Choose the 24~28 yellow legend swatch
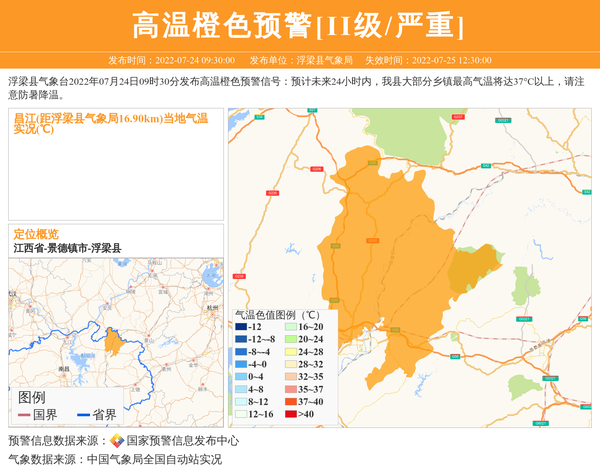600x471 pixels. tap(289, 352)
